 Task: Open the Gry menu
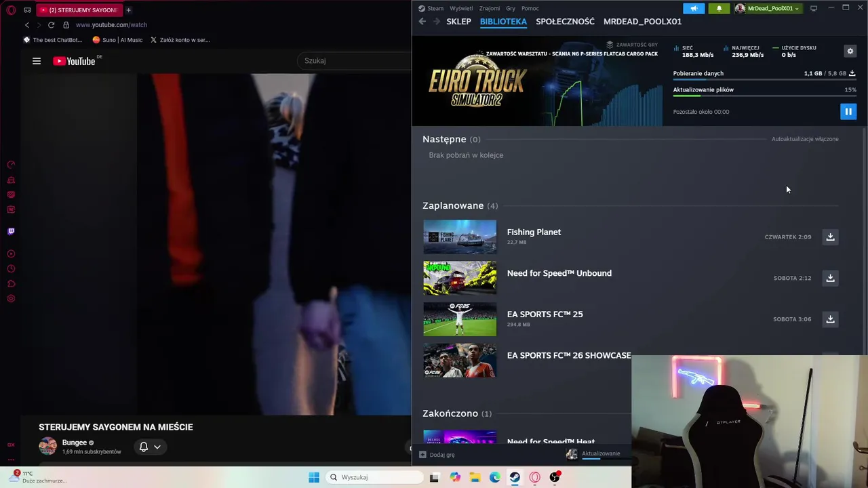[x=511, y=8]
